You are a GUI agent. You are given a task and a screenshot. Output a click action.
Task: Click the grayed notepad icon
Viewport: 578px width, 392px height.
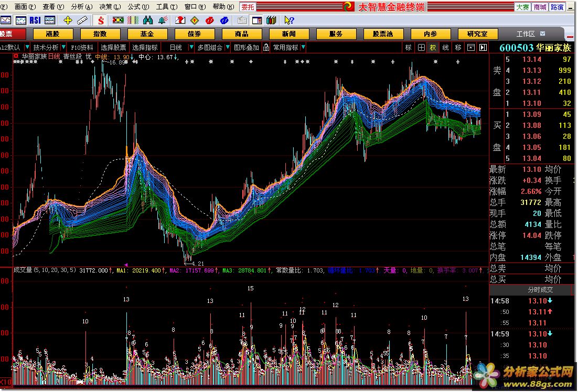pyautogui.click(x=242, y=20)
